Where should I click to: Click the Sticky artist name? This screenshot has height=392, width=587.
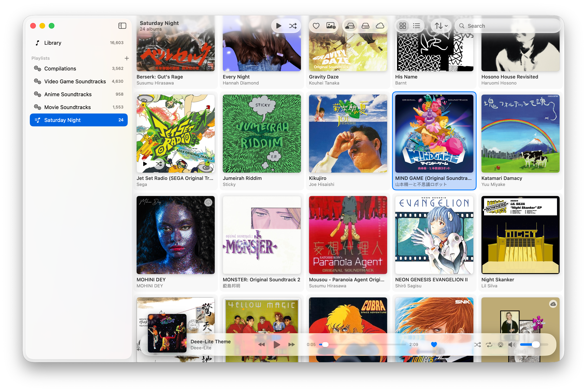tap(229, 185)
